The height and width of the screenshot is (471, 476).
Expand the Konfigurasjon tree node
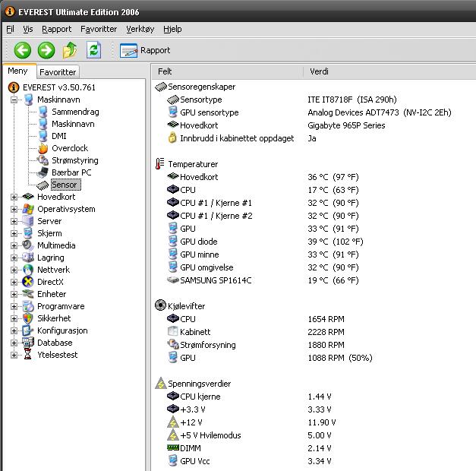[x=14, y=330]
